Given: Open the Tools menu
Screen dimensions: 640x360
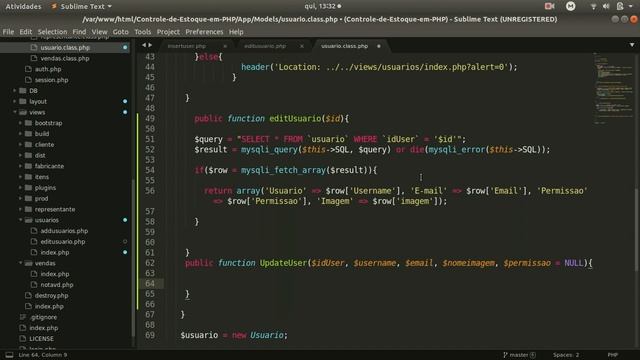Looking at the screenshot, I should tap(142, 32).
